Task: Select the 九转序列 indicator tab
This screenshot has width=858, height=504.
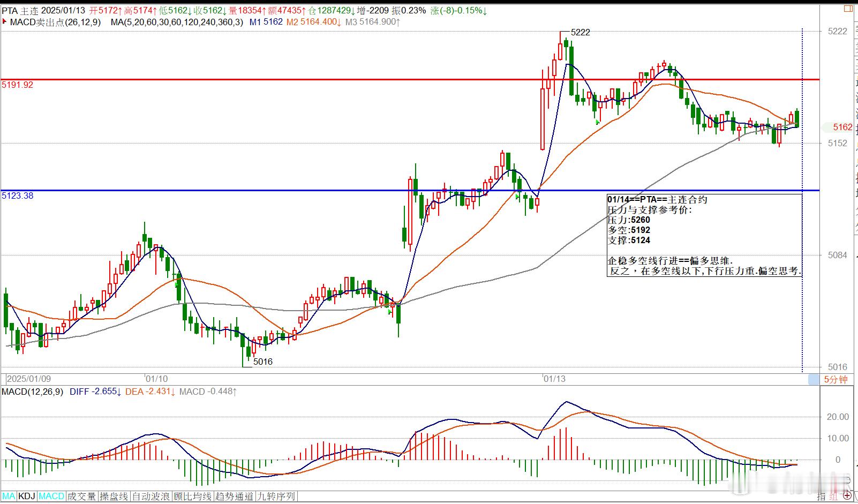Action: (276, 497)
